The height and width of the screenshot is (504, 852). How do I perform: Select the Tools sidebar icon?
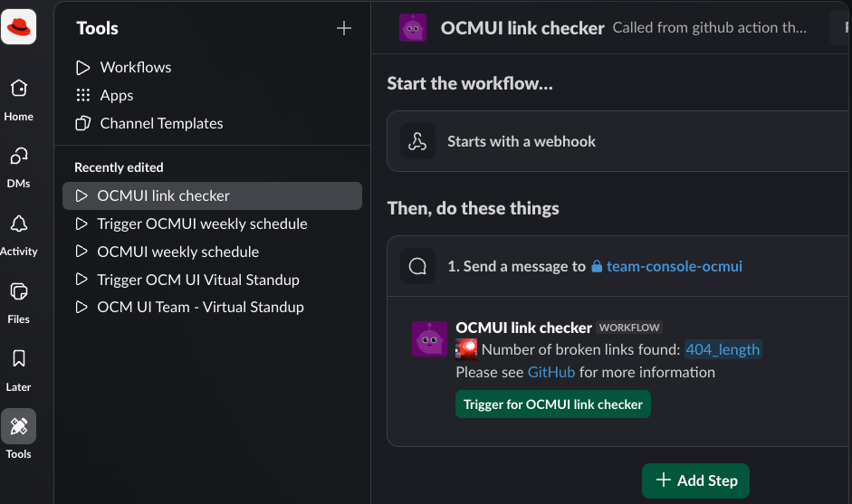[x=19, y=426]
